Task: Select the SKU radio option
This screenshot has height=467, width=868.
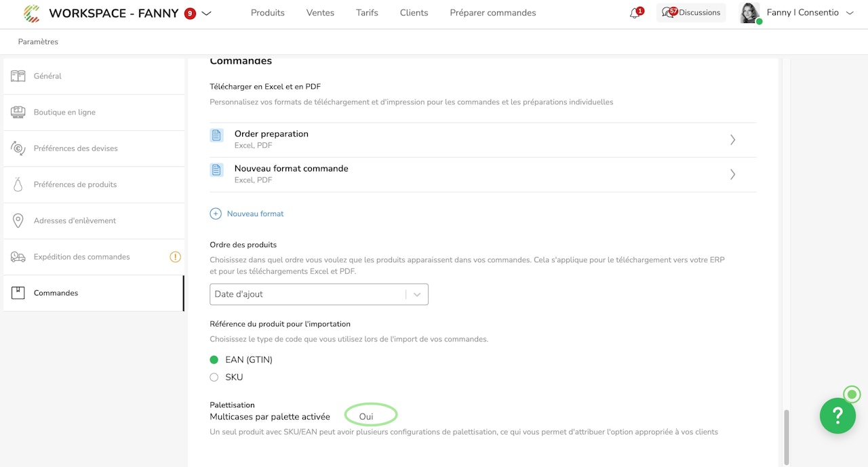Action: coord(214,378)
